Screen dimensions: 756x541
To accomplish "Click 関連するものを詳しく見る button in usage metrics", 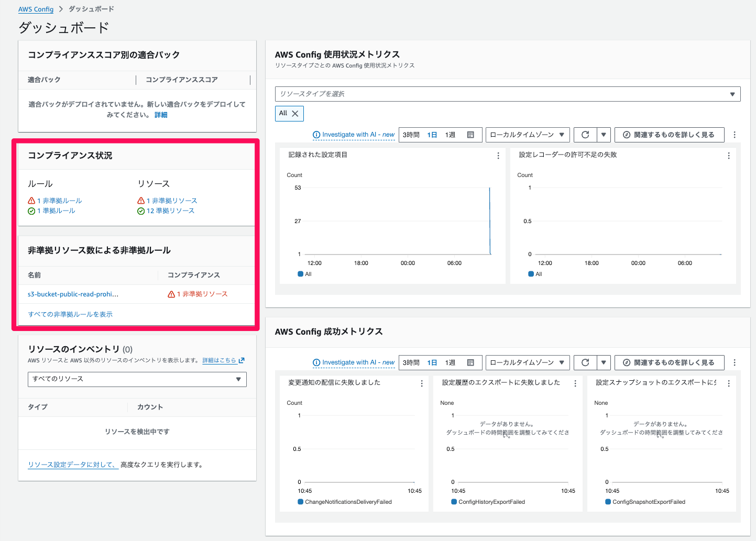I will [669, 135].
